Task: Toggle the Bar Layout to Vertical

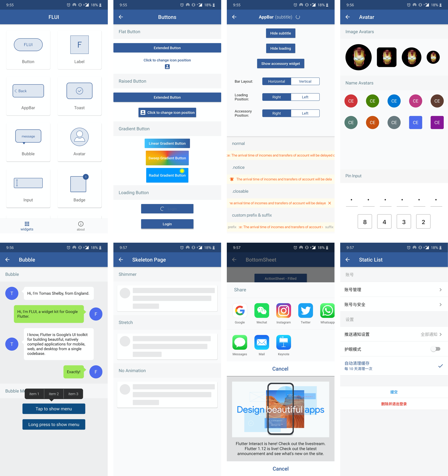Action: click(x=305, y=81)
